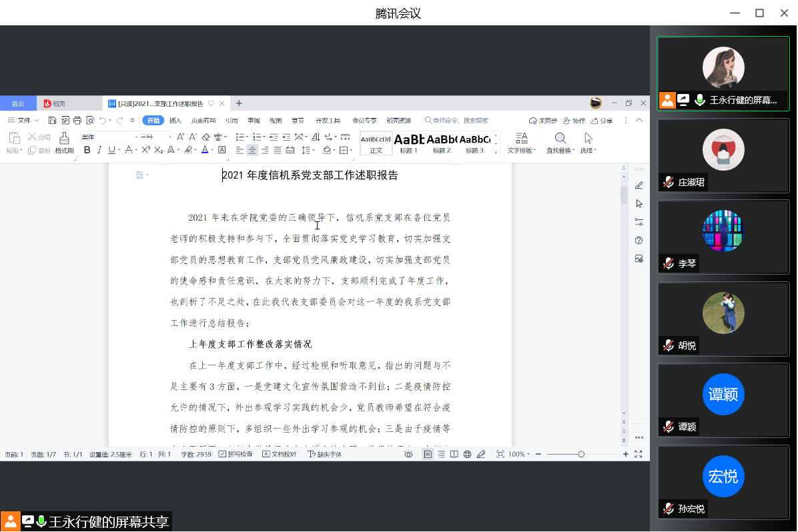Expand the 文件 file menu dropdown
This screenshot has height=532, width=798.
[x=23, y=121]
